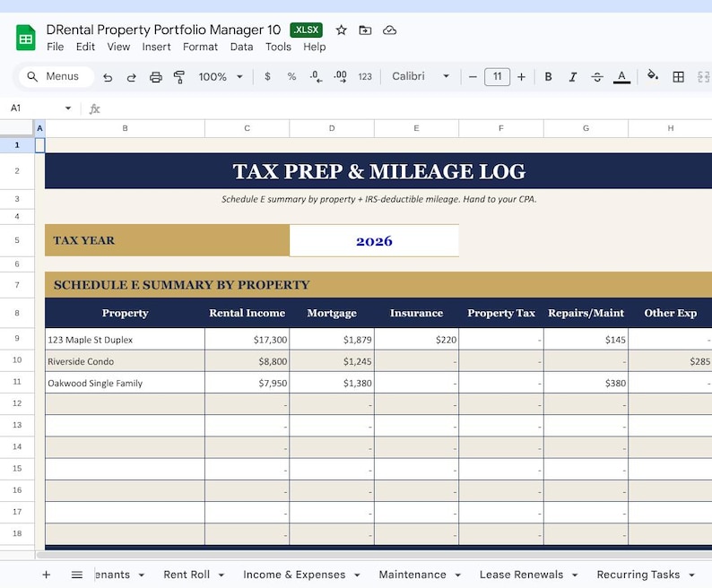Switch to Lease Renewals tab
The image size is (712, 588).
[x=521, y=575]
